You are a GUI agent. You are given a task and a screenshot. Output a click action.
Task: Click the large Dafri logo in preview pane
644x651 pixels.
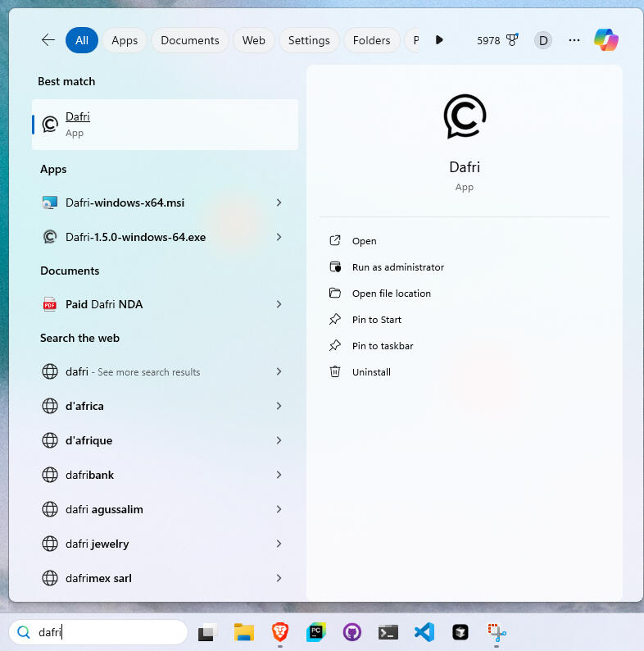[465, 116]
